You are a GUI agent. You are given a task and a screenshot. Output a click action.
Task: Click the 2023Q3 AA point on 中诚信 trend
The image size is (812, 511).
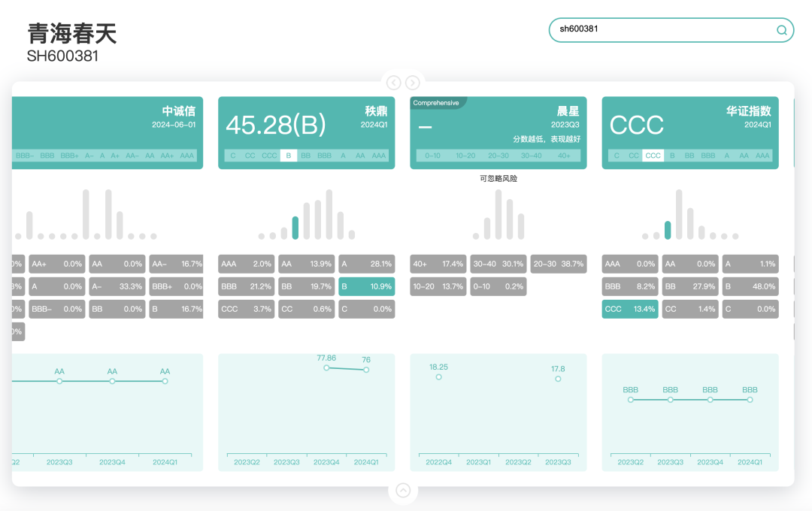click(59, 381)
